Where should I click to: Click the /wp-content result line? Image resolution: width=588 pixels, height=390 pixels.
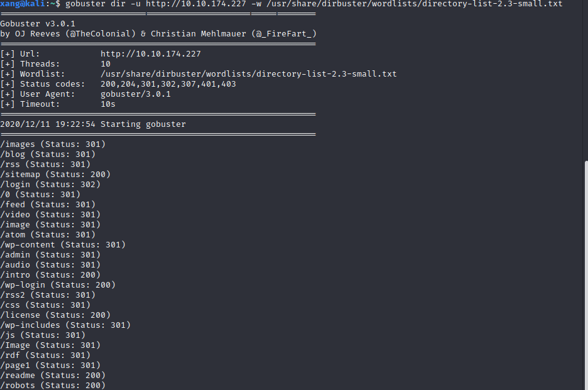63,245
